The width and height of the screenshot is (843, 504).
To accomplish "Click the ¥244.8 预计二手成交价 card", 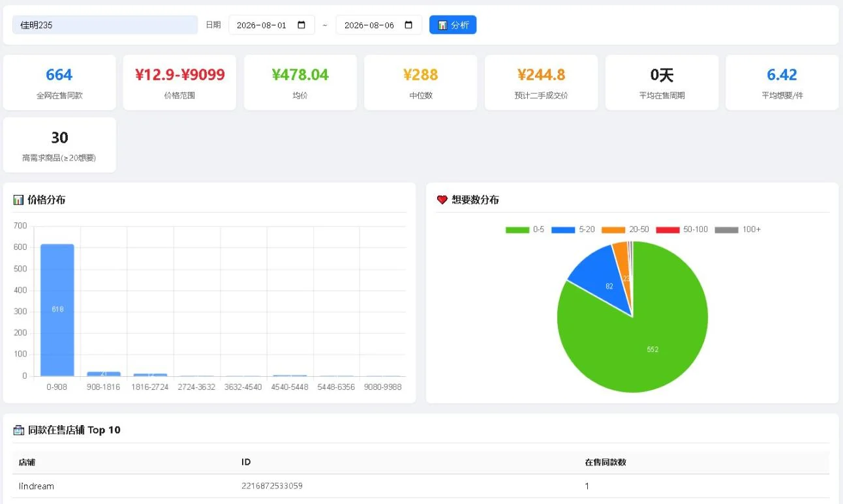I will (541, 82).
